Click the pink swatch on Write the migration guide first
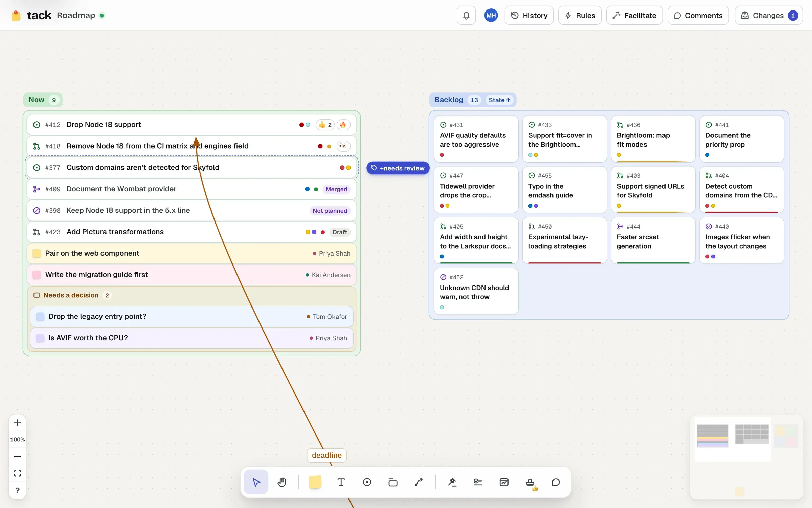Viewport: 812px width, 508px height. pos(37,275)
